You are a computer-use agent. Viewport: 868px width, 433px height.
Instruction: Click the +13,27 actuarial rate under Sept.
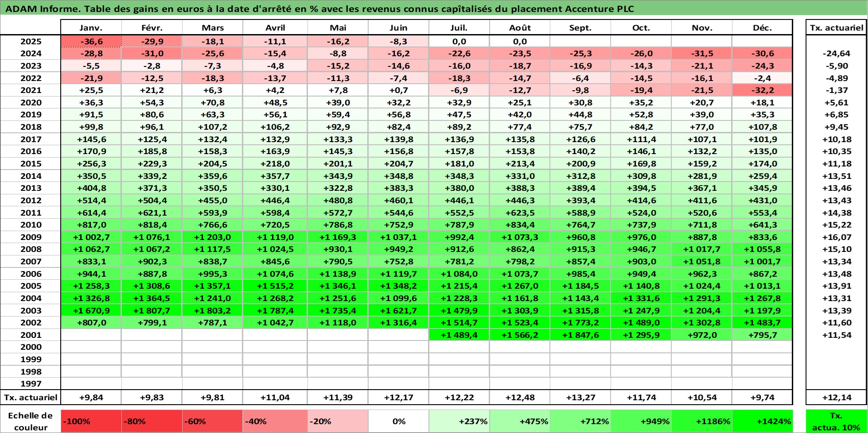click(580, 397)
